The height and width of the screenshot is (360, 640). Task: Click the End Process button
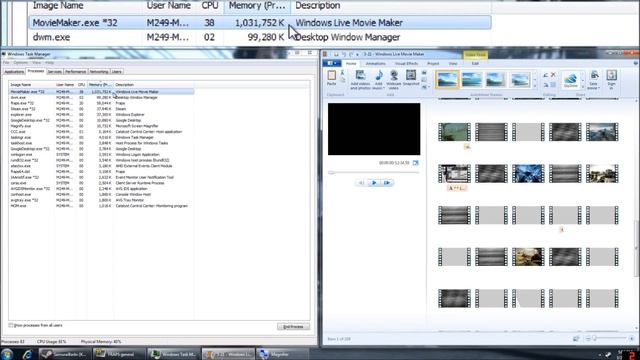click(293, 327)
